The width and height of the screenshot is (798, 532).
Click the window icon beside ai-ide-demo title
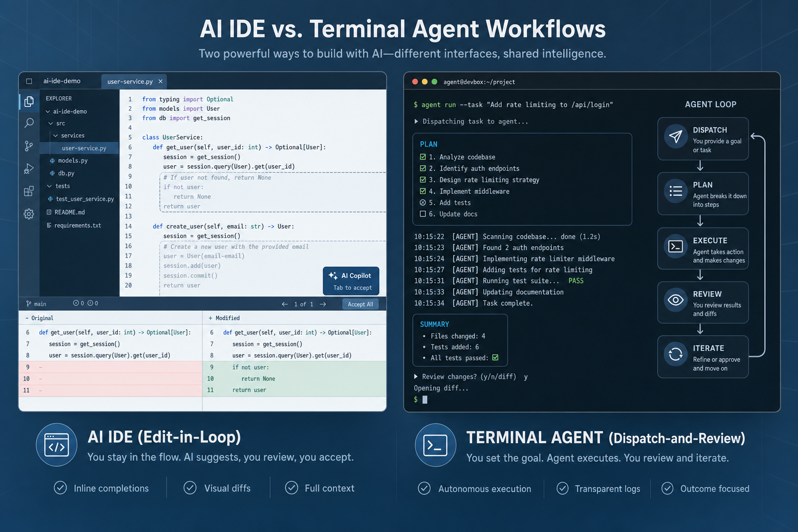[29, 81]
